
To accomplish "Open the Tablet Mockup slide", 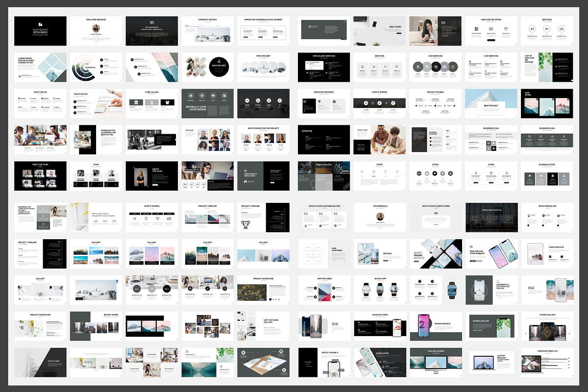I will coord(547,254).
